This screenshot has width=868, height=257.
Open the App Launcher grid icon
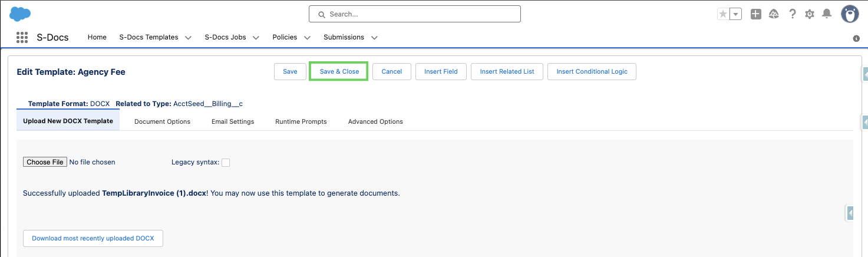[x=22, y=37]
